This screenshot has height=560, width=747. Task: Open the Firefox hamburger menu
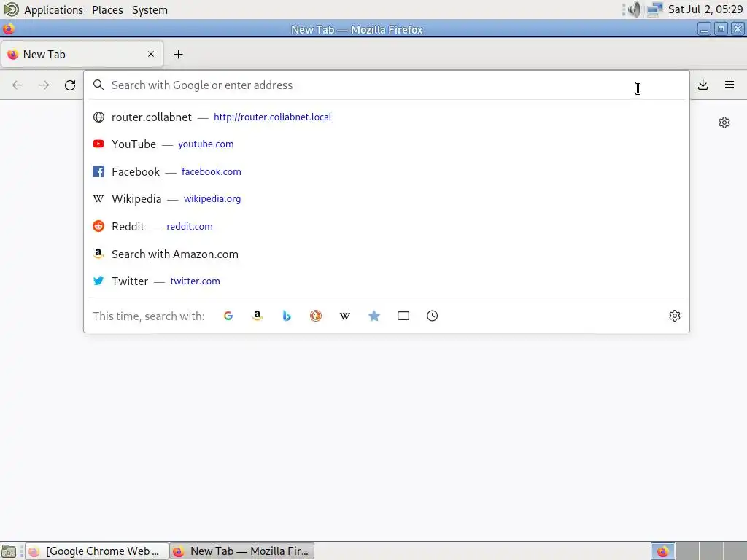pyautogui.click(x=729, y=85)
